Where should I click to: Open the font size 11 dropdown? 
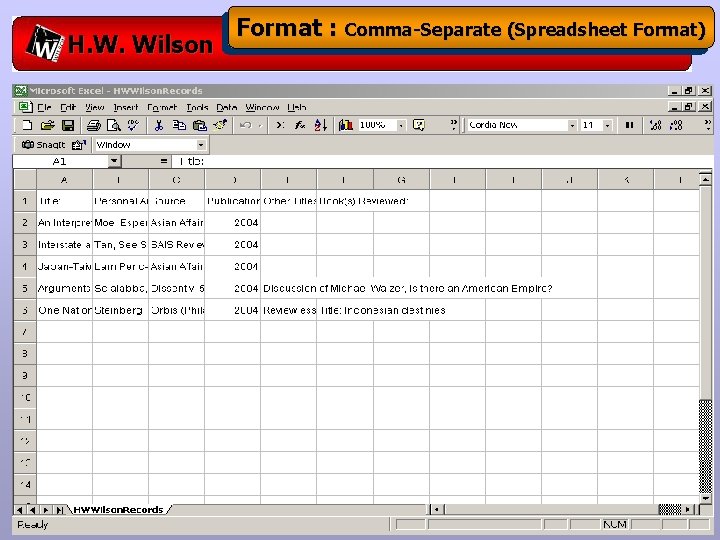[x=608, y=125]
